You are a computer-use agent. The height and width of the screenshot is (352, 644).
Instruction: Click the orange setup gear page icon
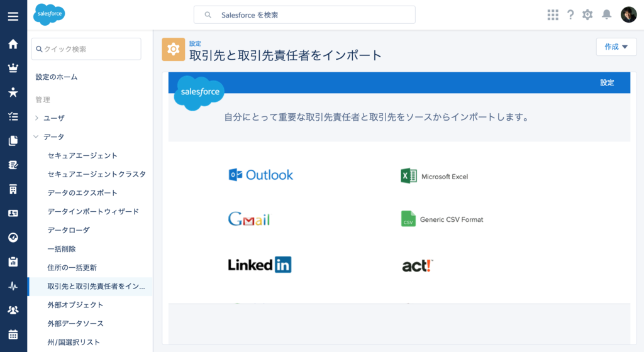coord(174,49)
